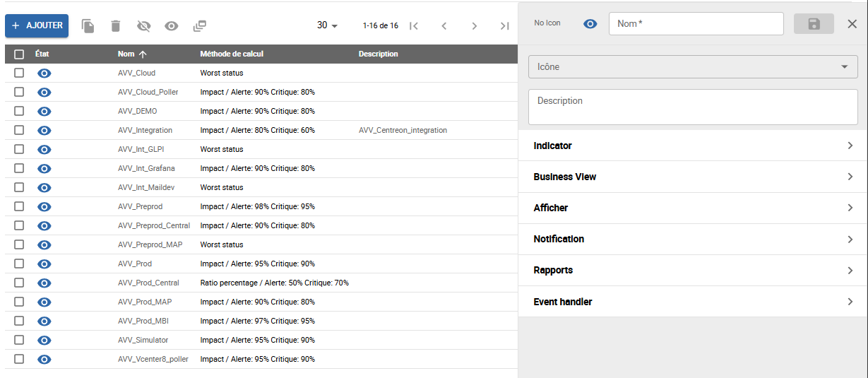Click the duplicate icon in the toolbar
The width and height of the screenshot is (868, 378).
[88, 25]
